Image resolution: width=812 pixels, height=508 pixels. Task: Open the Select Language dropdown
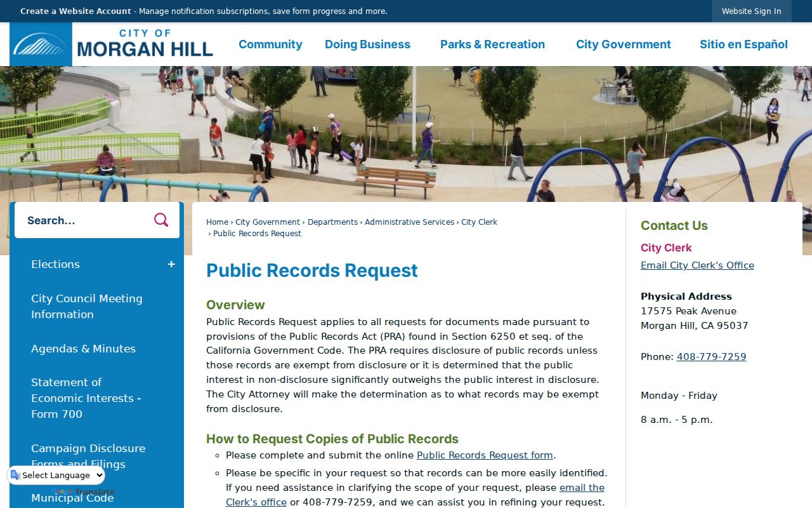tap(56, 475)
